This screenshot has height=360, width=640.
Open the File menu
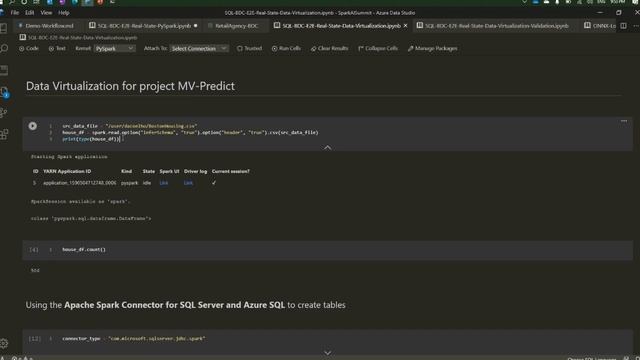coord(15,13)
